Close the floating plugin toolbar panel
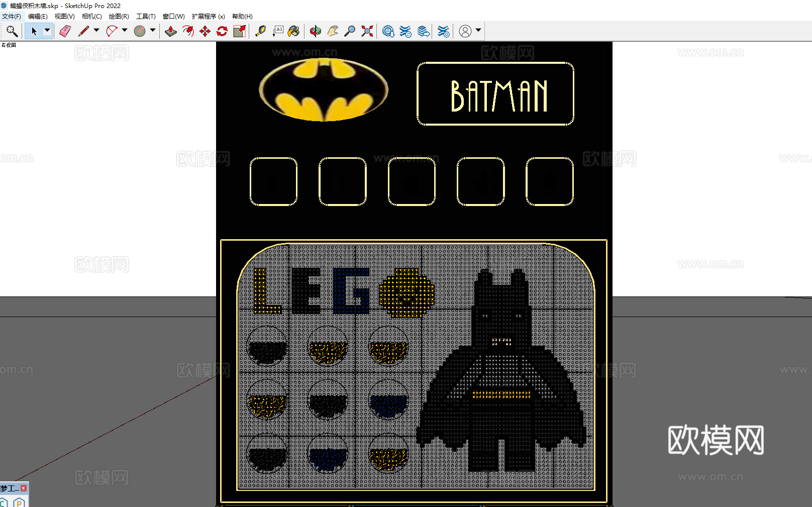Image resolution: width=812 pixels, height=507 pixels. [24, 488]
